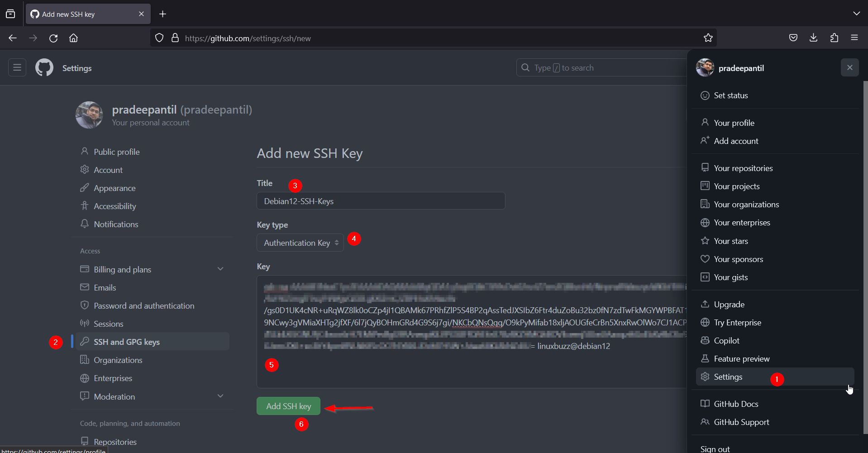Screen dimensions: 868x453
Task: Open the GitHub octocat home logo
Action: click(44, 68)
